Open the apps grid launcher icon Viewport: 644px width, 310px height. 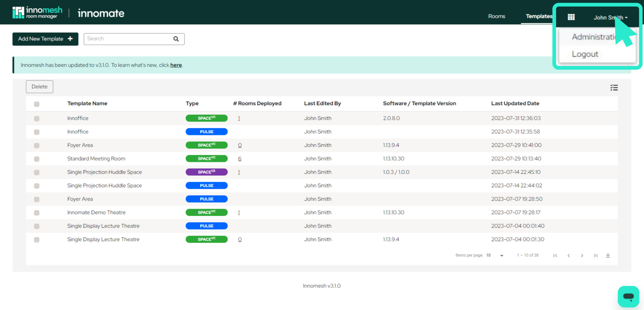[x=571, y=17]
